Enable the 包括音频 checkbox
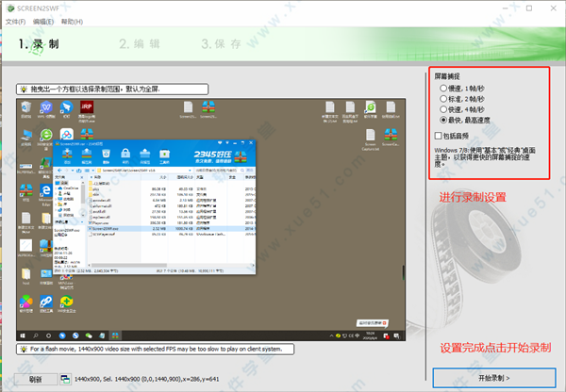Viewport: 566px width, 392px height. coord(440,138)
